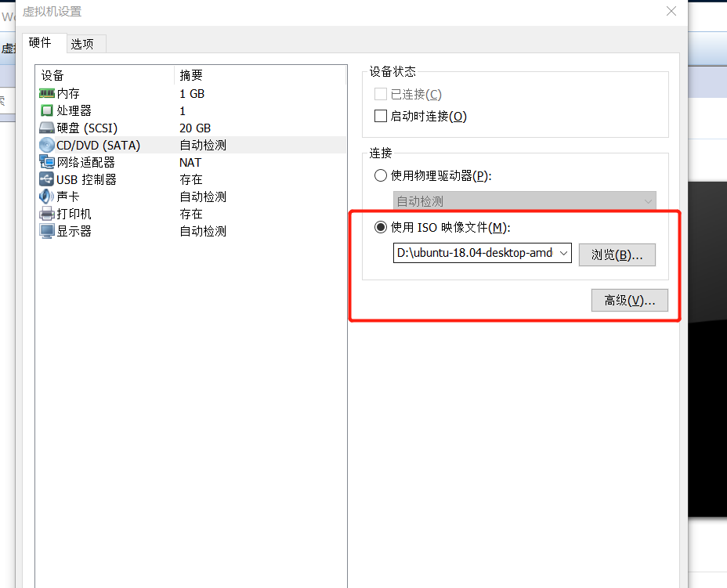The width and height of the screenshot is (727, 588).
Task: Click 存在 summary in 打印机 row
Action: point(191,214)
